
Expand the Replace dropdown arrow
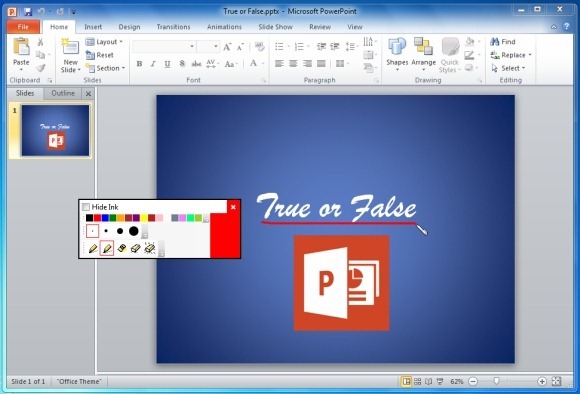tap(530, 55)
